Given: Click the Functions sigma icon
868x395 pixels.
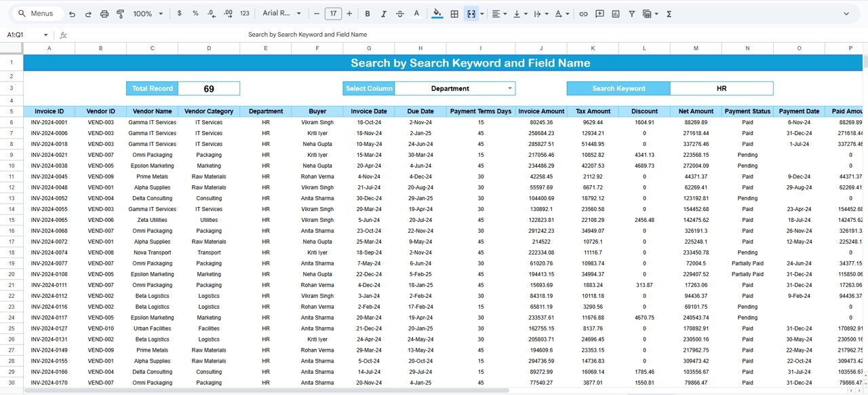Looking at the screenshot, I should 669,14.
